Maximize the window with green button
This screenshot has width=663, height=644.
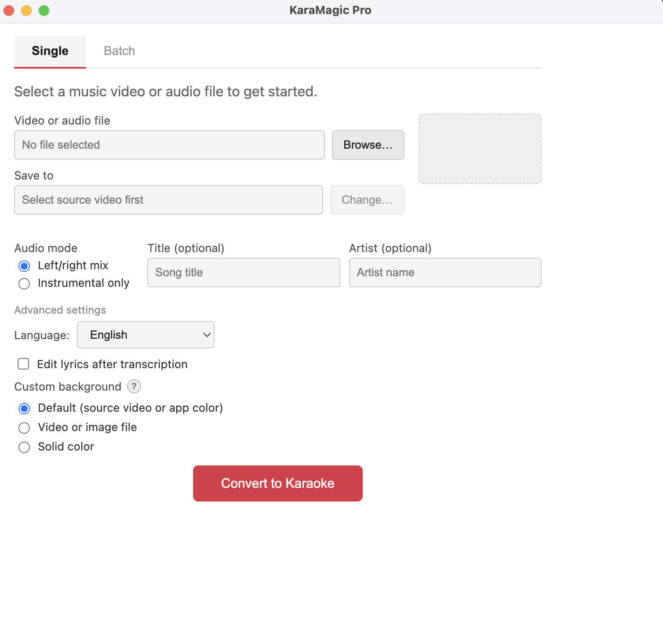(44, 10)
